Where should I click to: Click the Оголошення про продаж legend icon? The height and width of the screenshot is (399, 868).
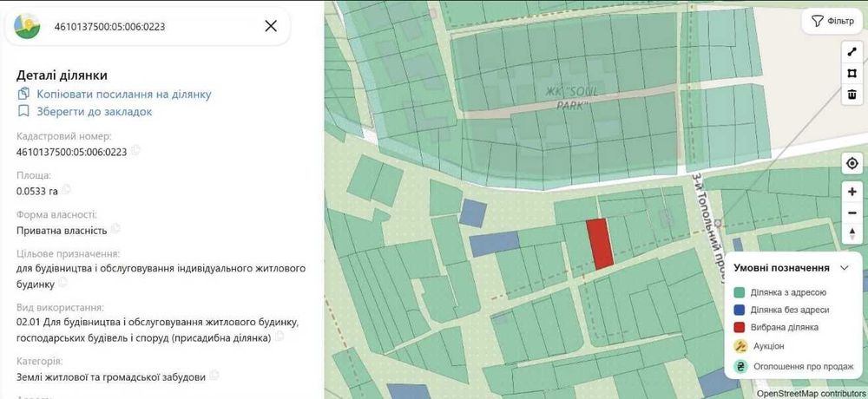(740, 366)
